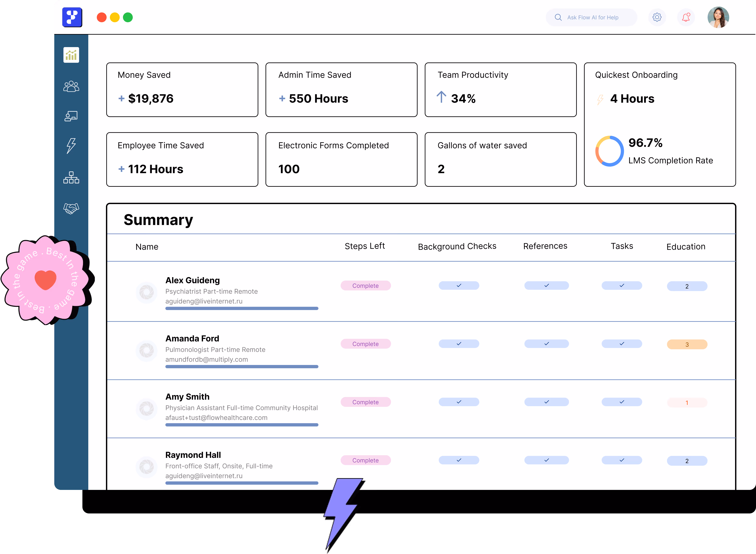Viewport: 756px width, 554px height.
Task: Open Raymond Hall's name link
Action: (x=193, y=455)
